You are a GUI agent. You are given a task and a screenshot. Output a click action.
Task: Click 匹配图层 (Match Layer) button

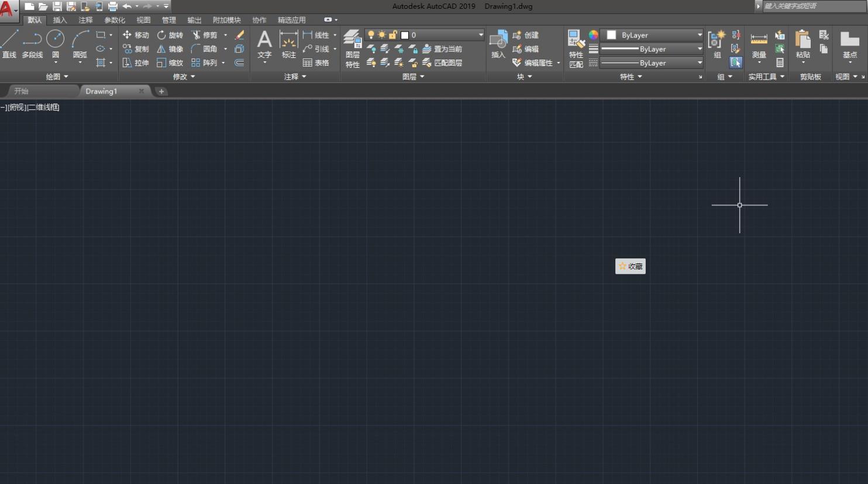[442, 63]
